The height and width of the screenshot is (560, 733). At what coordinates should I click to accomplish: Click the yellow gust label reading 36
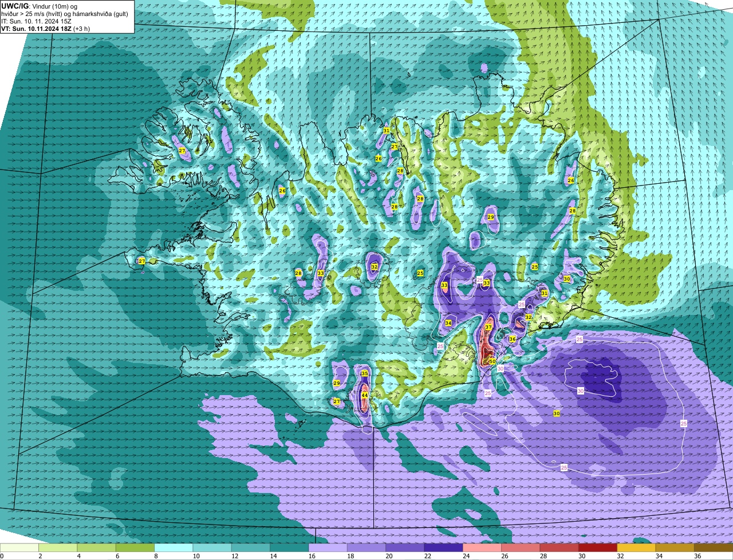pos(513,339)
